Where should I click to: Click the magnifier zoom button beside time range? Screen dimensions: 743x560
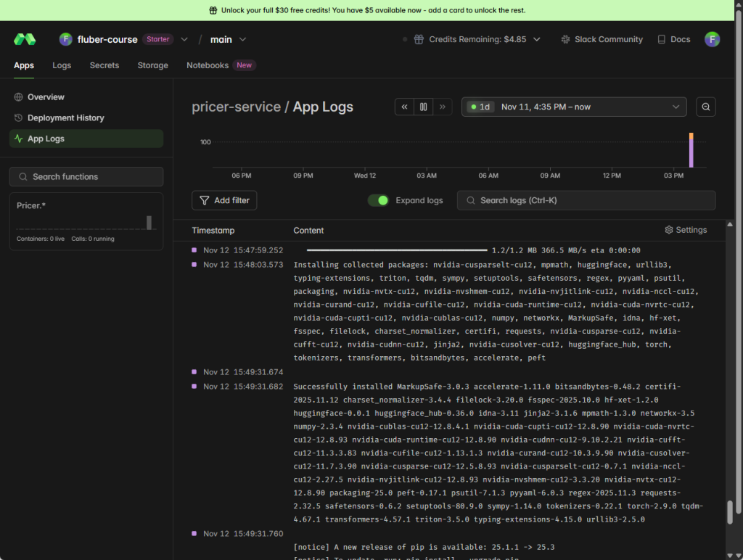(x=705, y=107)
